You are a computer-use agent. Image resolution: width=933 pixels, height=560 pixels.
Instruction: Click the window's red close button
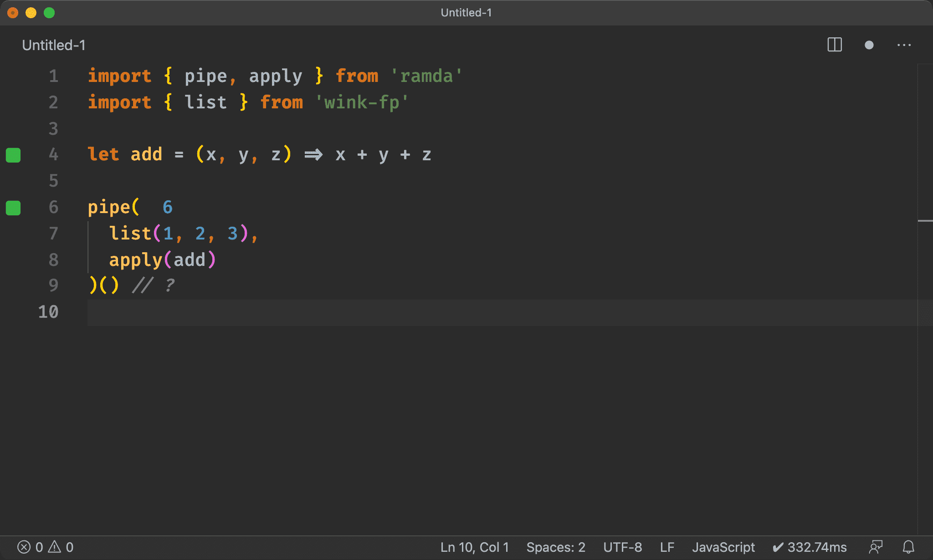pyautogui.click(x=13, y=13)
